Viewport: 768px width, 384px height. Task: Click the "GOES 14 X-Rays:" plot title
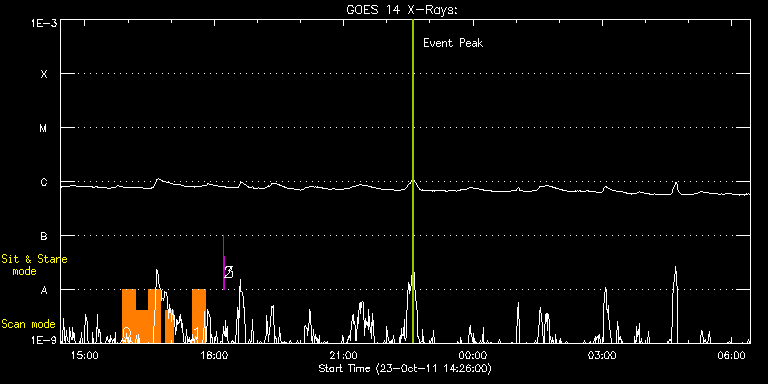[x=401, y=9]
